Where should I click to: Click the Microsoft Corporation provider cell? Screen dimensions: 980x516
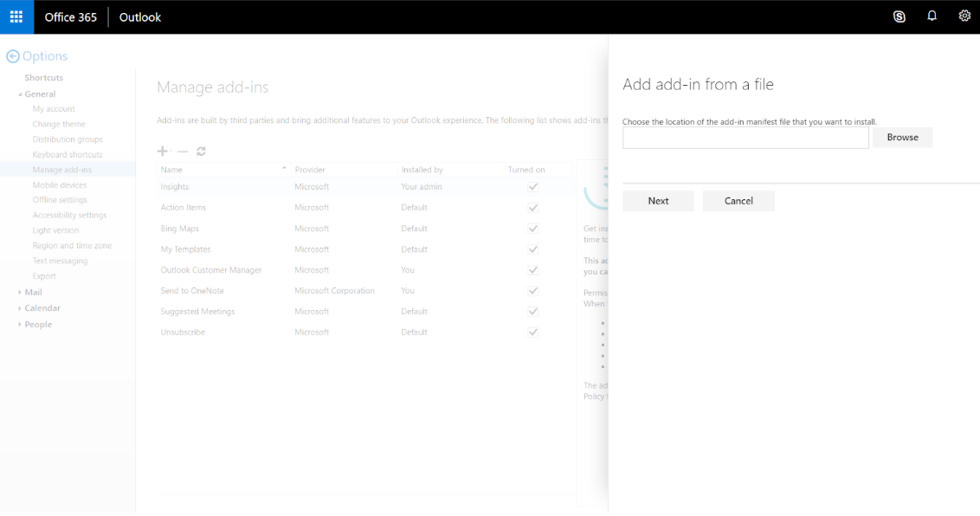334,291
